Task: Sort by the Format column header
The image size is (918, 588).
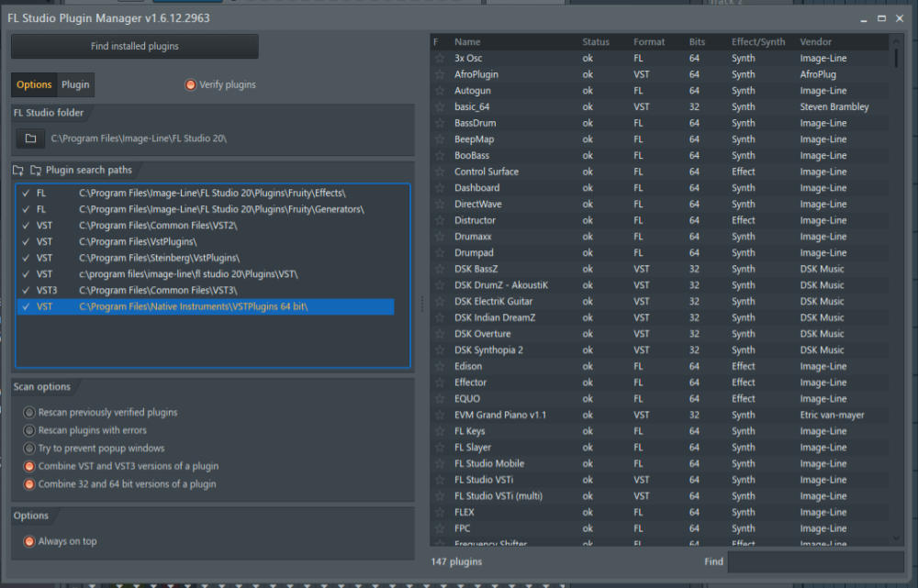Action: point(649,42)
